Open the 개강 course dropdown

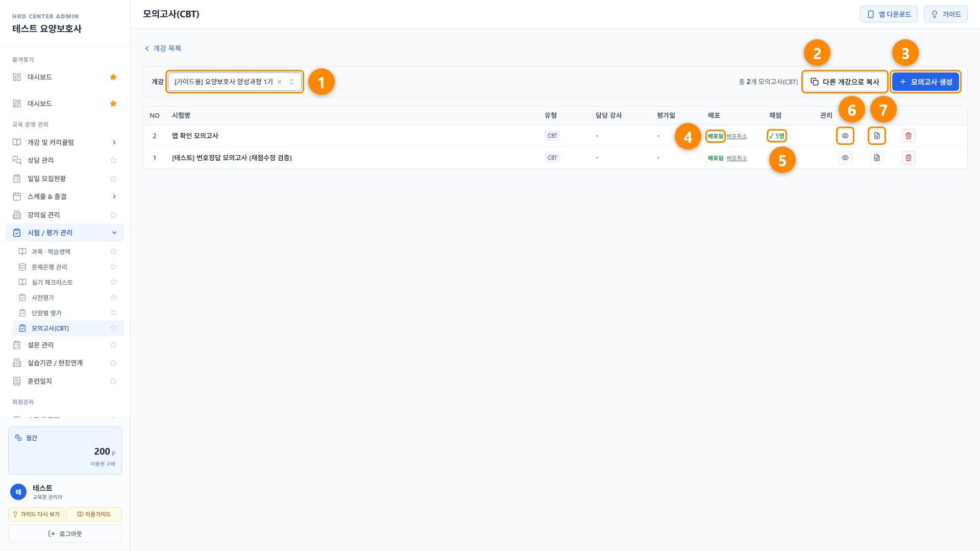(235, 82)
